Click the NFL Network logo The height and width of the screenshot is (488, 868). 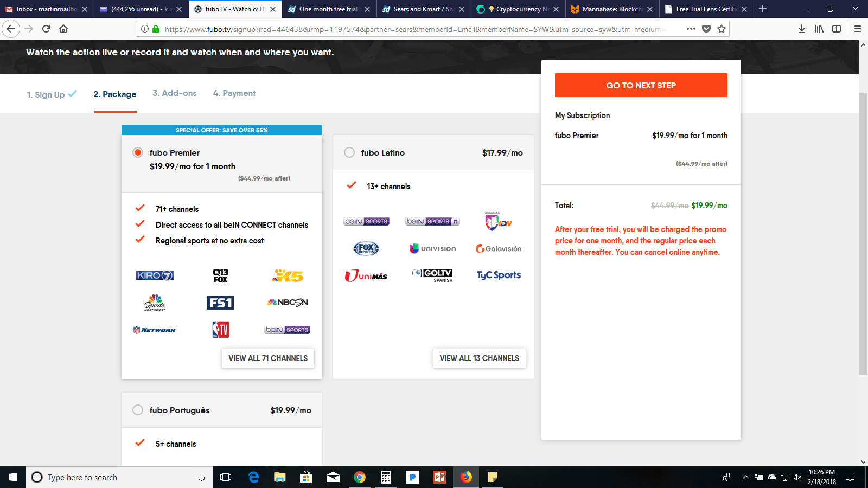[155, 330]
